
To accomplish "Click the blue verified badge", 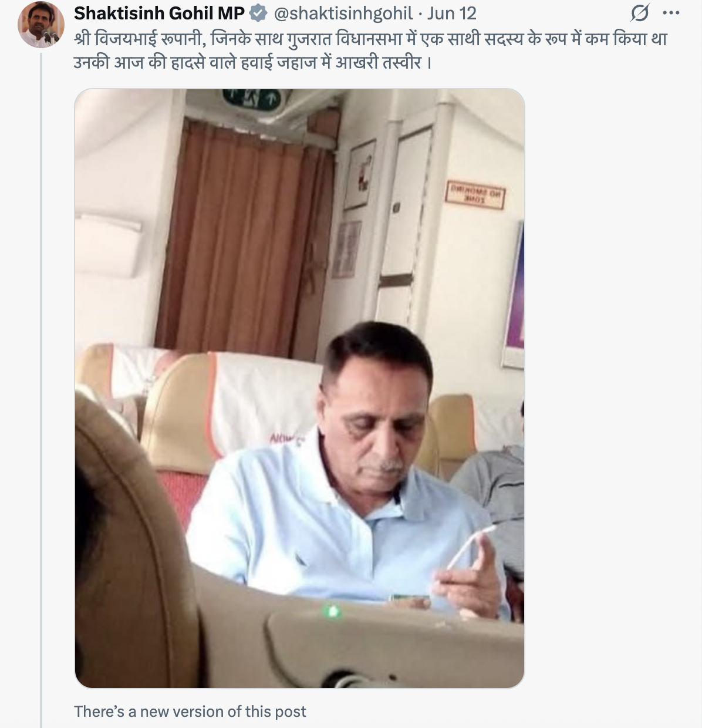I will (258, 13).
